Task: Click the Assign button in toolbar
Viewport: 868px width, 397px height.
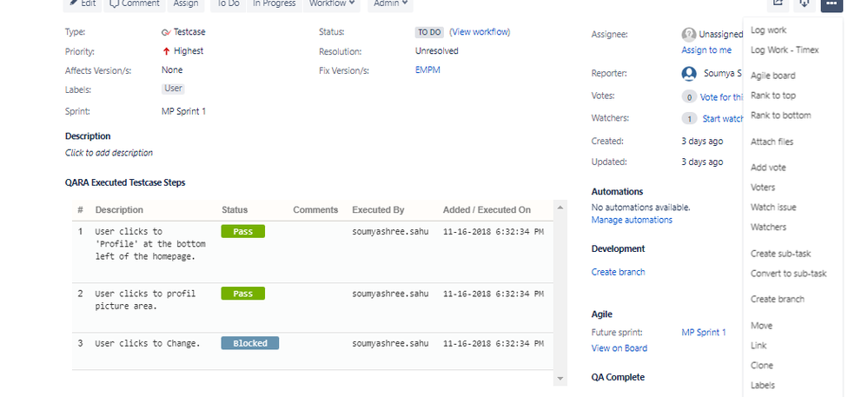Action: pos(185,3)
